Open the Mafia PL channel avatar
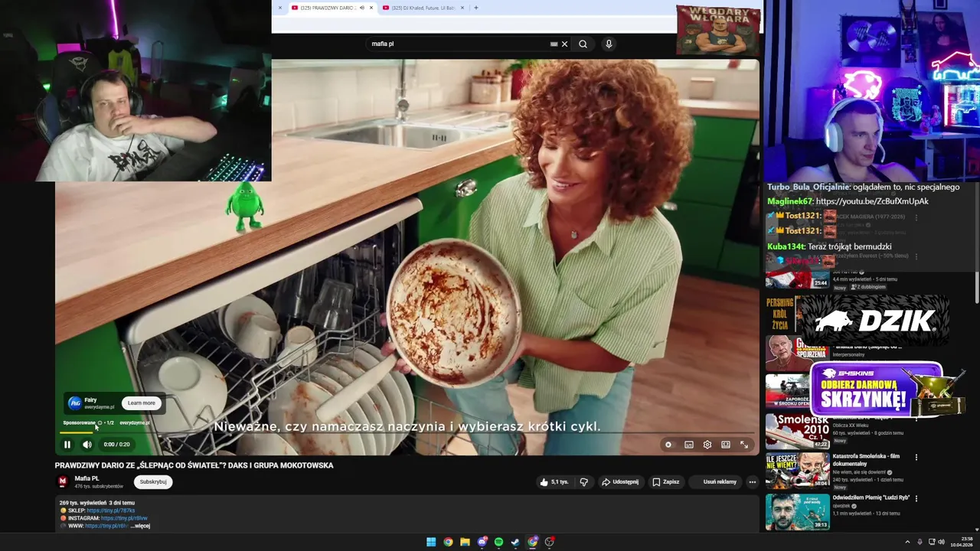 click(x=63, y=481)
